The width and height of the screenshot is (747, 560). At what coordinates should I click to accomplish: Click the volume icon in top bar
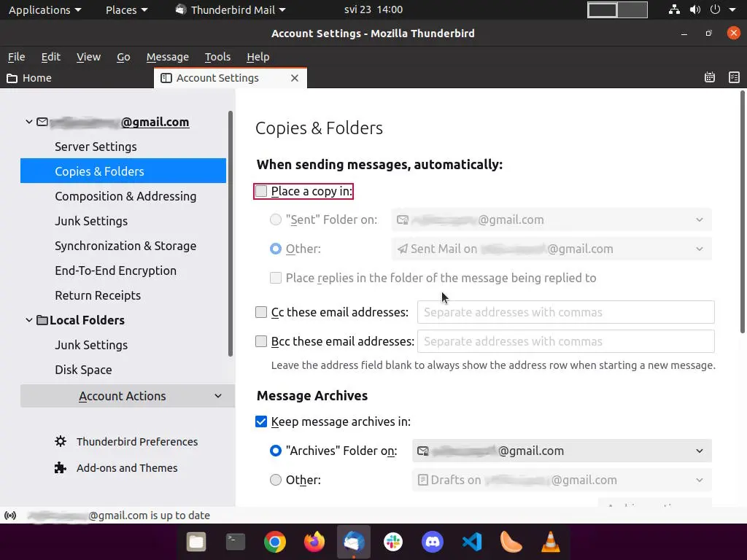tap(695, 9)
